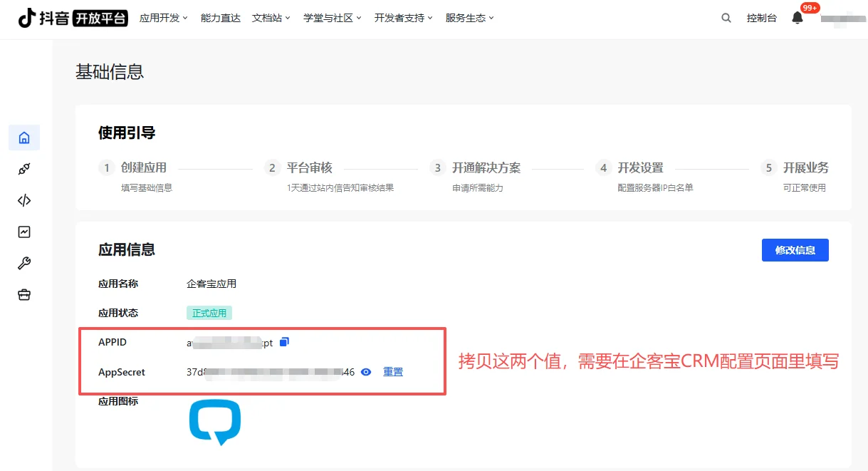The image size is (868, 471).
Task: Copy the APPID value
Action: click(285, 342)
